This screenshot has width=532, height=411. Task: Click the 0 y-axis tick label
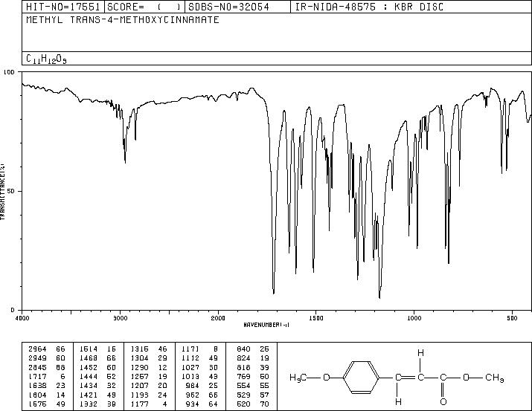13,310
